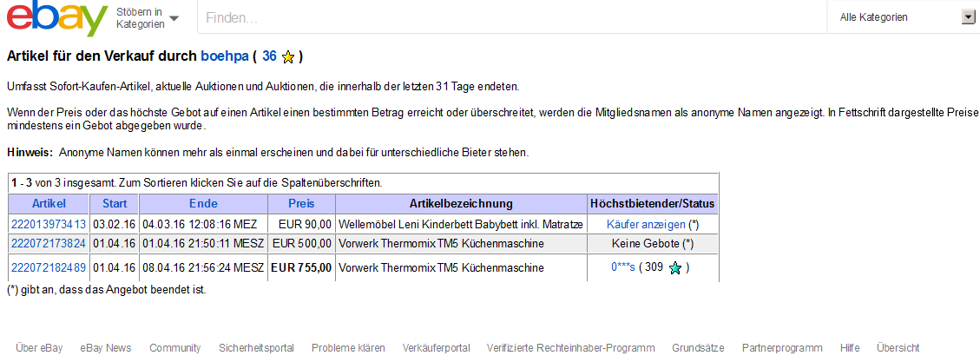Select price EUR 90,00 cell
Viewport: 980px width, 362px height.
pos(302,224)
